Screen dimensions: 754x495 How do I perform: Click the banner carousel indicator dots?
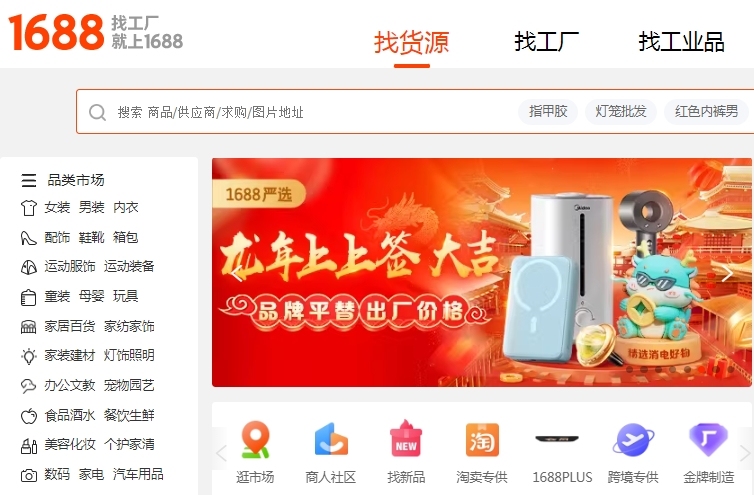679,369
